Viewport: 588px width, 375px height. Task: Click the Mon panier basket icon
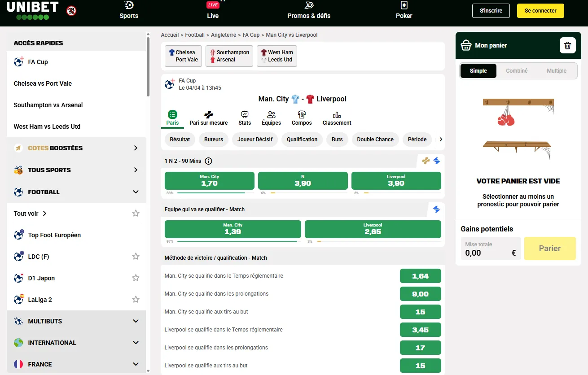pyautogui.click(x=466, y=45)
